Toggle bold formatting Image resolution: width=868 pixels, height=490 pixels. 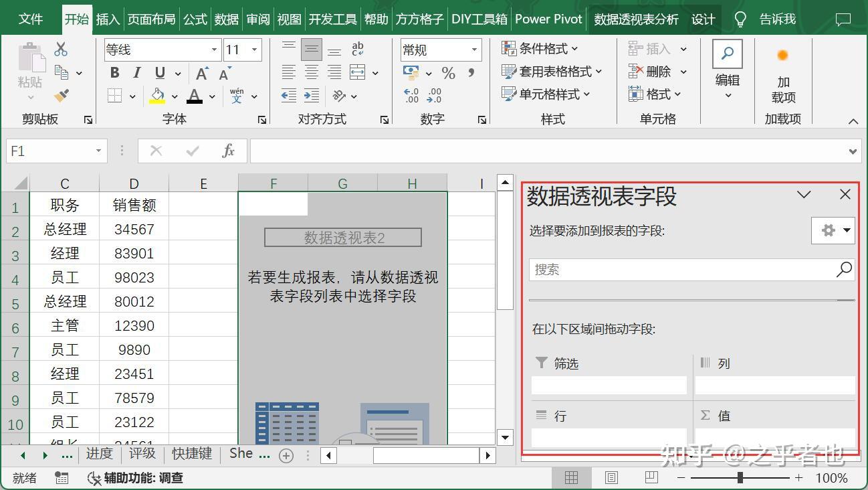(114, 72)
